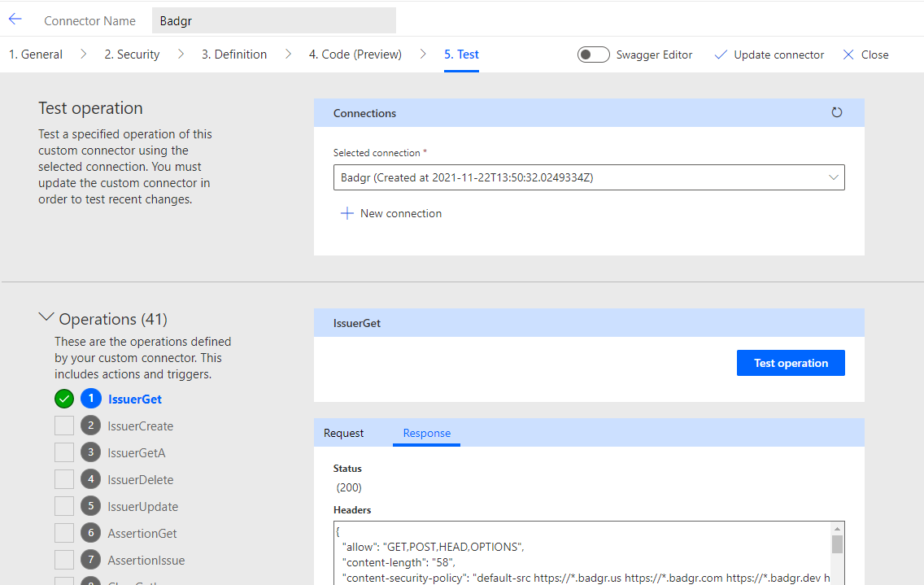The image size is (924, 585).
Task: Click the Update connector checkmark icon
Action: pyautogui.click(x=720, y=55)
